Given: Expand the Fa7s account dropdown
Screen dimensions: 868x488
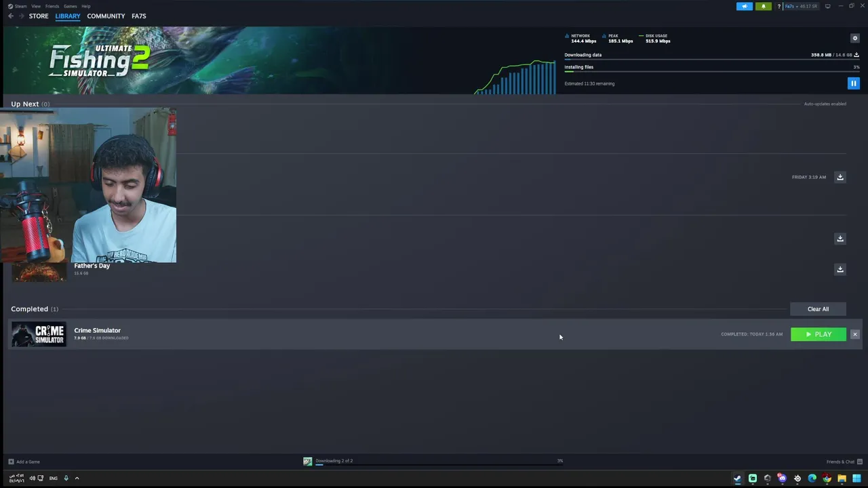Looking at the screenshot, I should click(x=801, y=6).
